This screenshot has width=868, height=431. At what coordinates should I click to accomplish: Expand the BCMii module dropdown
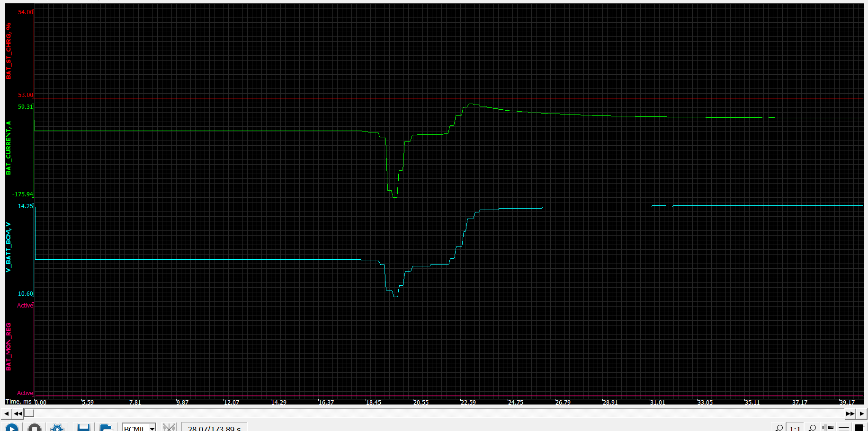(x=152, y=428)
